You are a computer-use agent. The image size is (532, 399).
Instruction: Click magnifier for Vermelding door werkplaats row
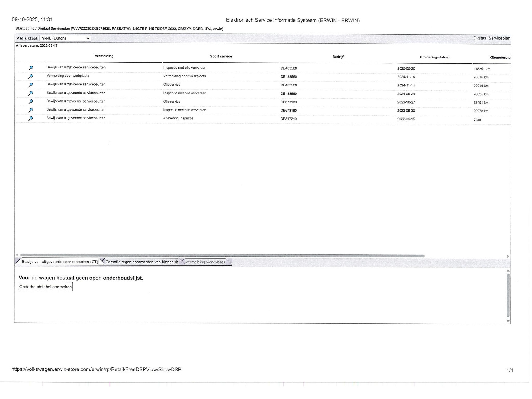(x=31, y=76)
